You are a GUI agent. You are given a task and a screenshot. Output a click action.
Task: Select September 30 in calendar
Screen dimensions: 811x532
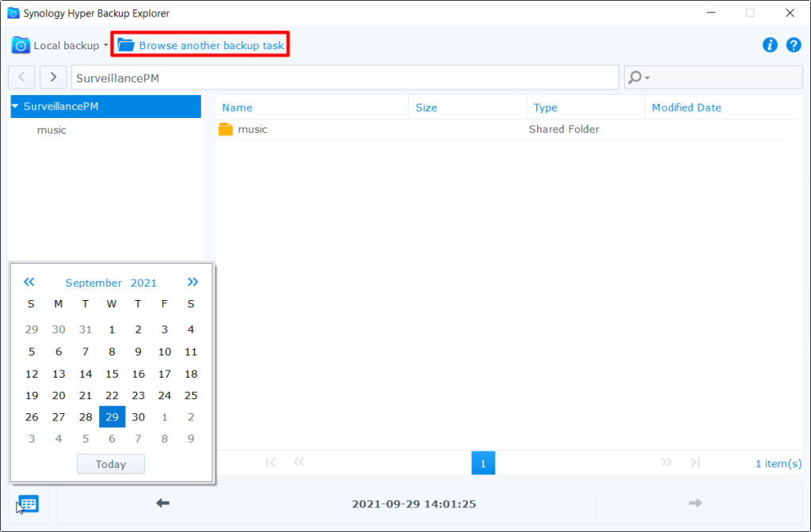pos(138,416)
